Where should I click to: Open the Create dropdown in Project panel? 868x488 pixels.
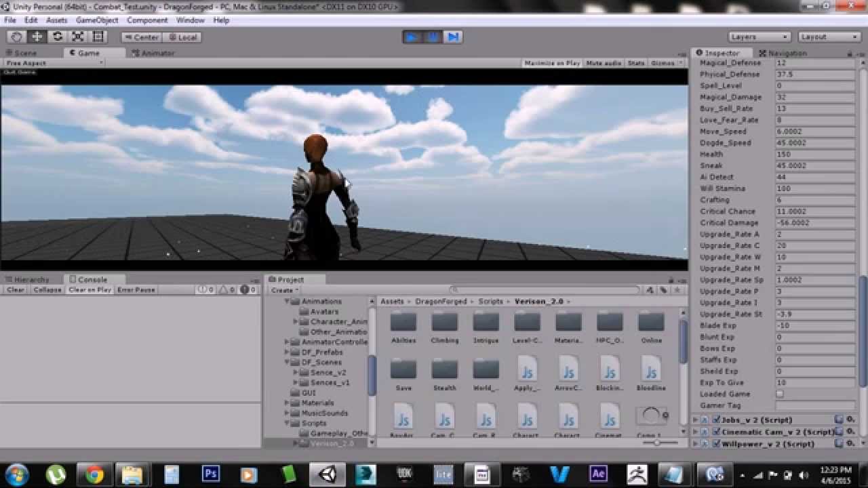point(284,290)
